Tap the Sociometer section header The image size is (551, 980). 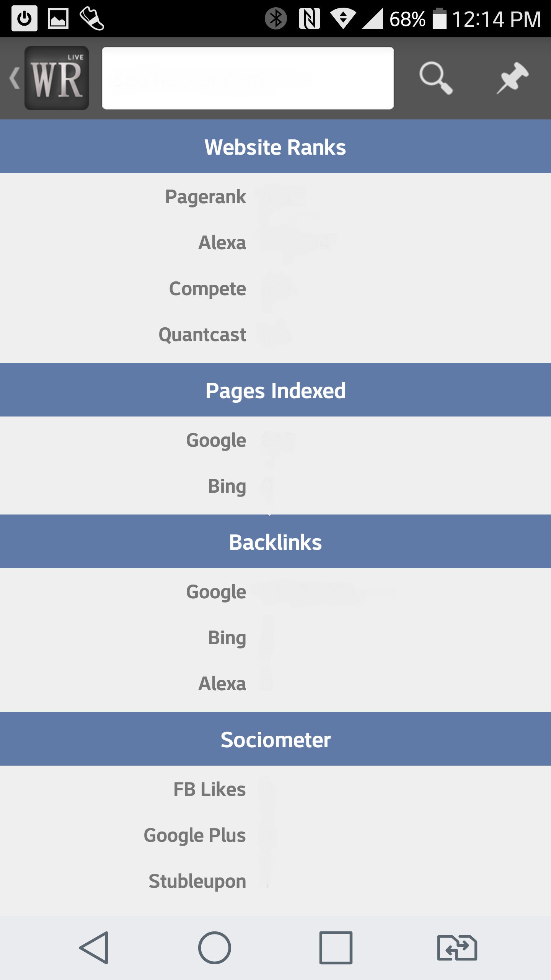pos(275,740)
